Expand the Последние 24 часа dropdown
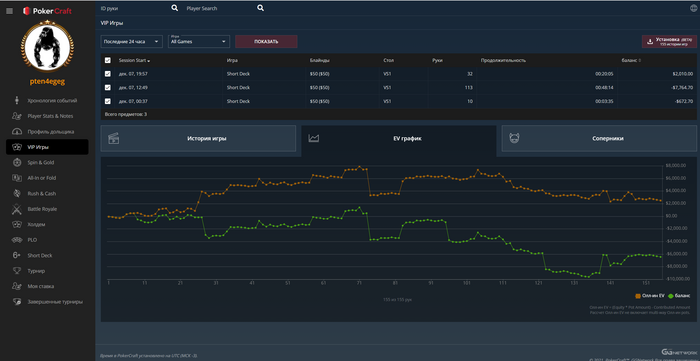 tap(132, 41)
